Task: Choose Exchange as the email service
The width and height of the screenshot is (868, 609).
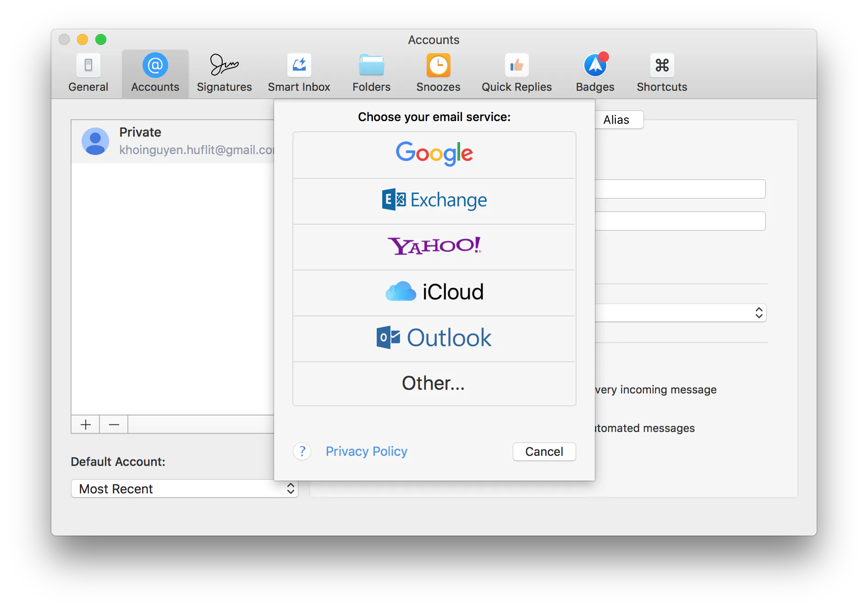Action: click(x=434, y=201)
